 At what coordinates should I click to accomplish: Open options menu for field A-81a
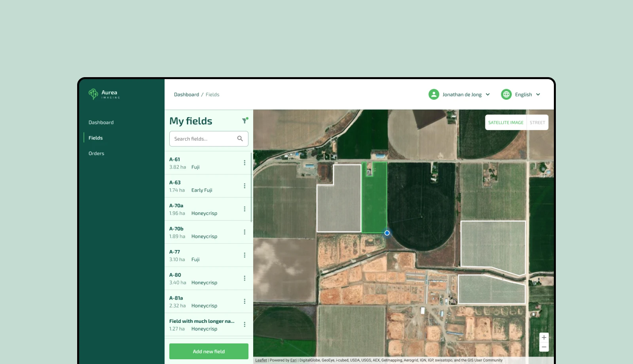(x=244, y=301)
